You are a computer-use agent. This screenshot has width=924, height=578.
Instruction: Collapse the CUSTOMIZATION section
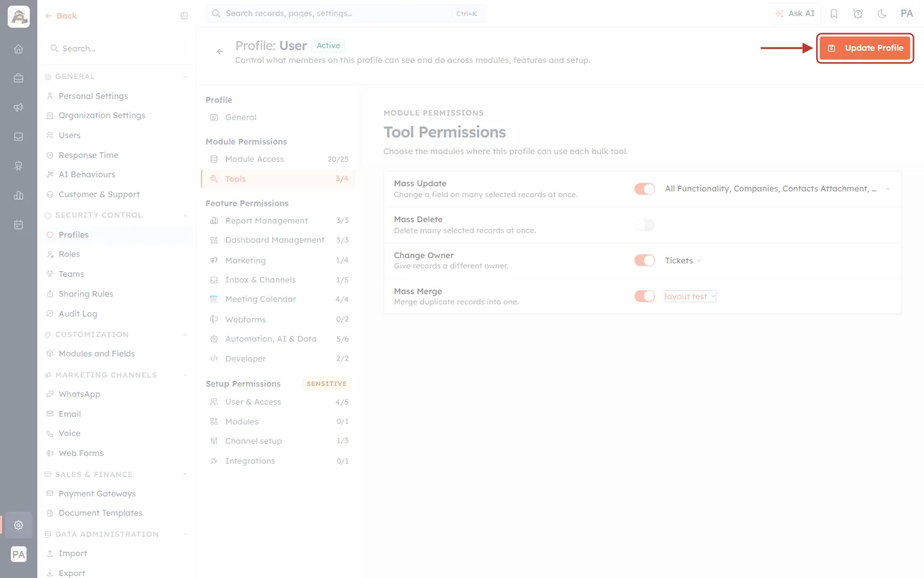click(x=185, y=335)
